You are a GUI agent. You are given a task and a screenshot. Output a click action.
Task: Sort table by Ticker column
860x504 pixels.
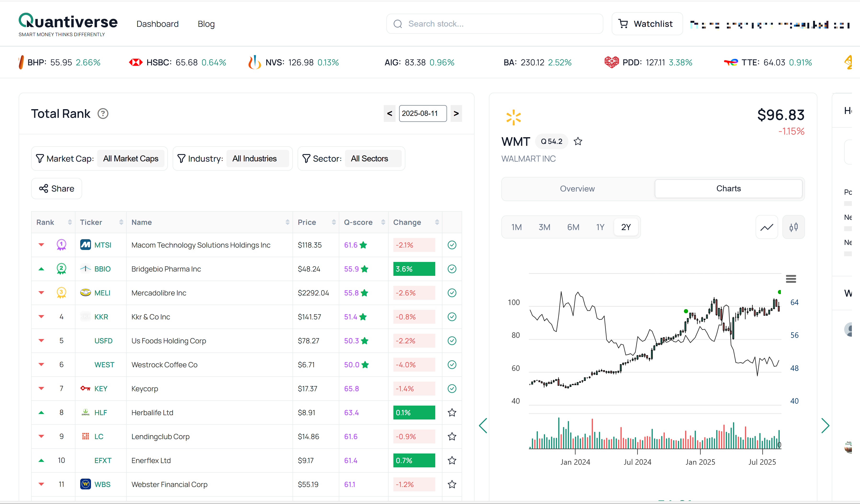point(101,222)
